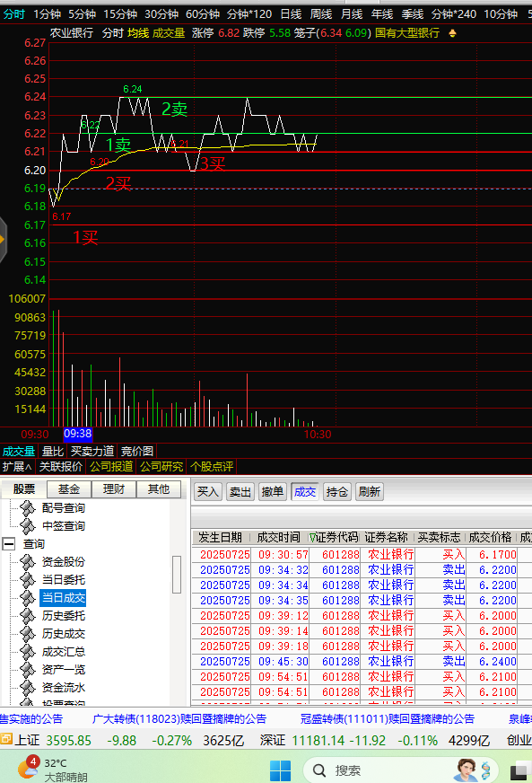The image size is (532, 783).
Task: Open the 公司报道 tab
Action: [111, 466]
